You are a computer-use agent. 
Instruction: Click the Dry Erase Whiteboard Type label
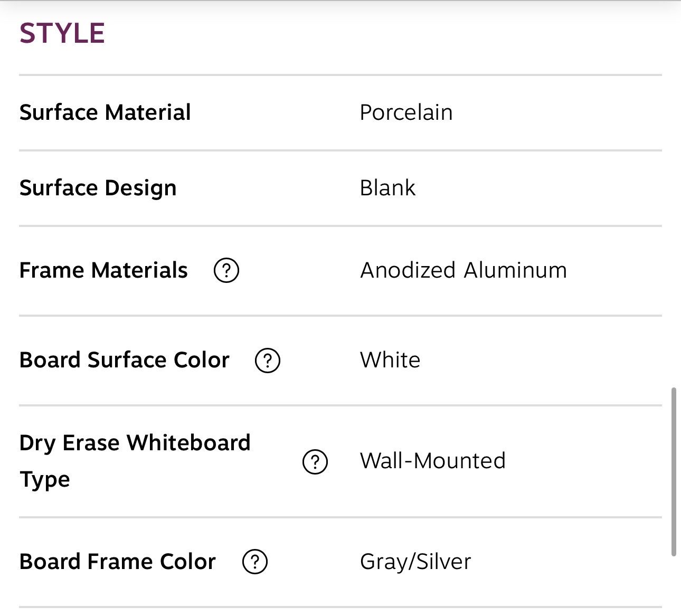pyautogui.click(x=135, y=460)
